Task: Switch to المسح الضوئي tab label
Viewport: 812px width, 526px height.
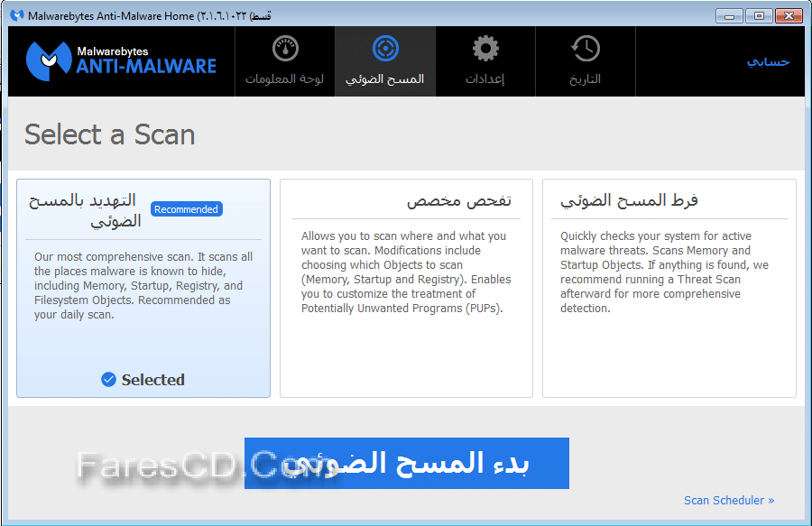Action: pyautogui.click(x=384, y=78)
